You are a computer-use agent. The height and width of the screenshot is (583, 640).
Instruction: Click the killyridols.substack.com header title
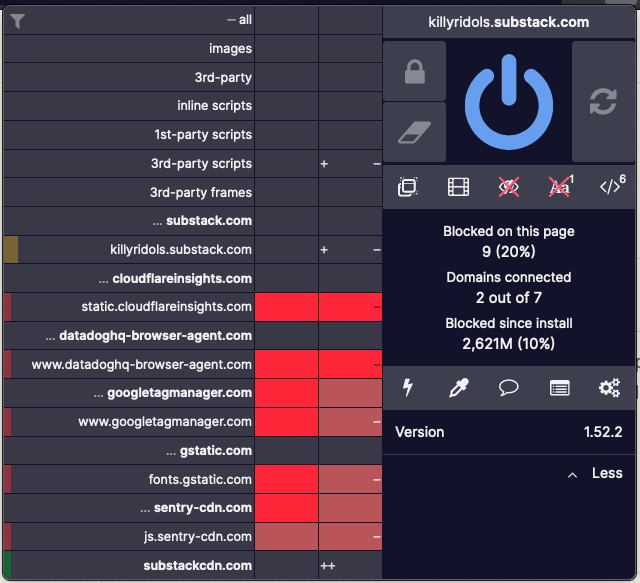click(509, 22)
